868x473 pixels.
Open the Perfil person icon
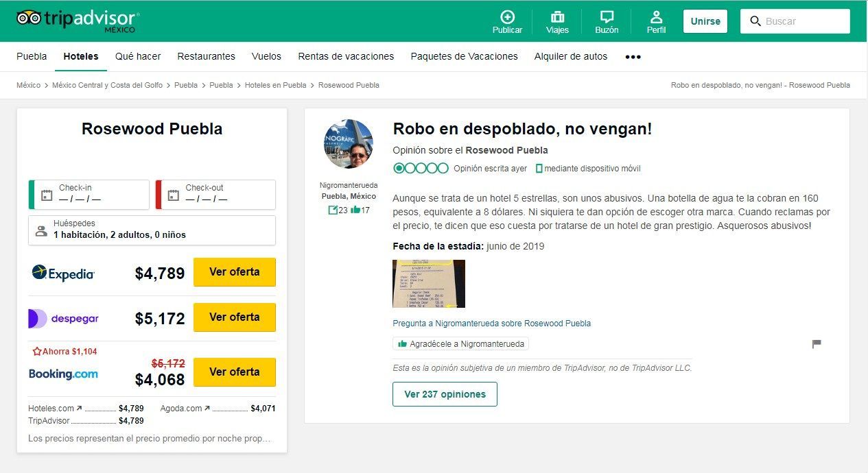[656, 17]
